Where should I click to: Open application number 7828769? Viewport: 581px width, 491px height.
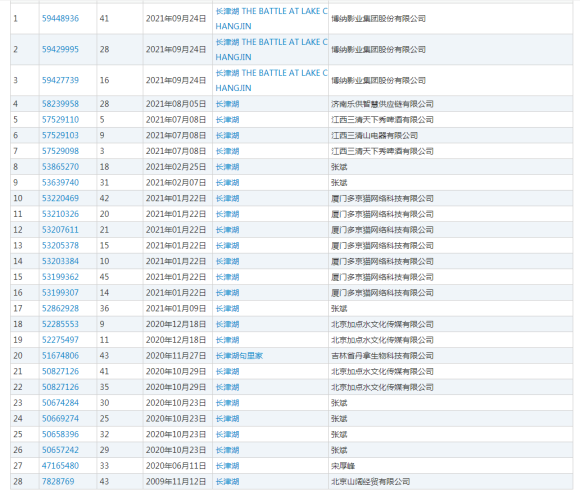(x=58, y=481)
